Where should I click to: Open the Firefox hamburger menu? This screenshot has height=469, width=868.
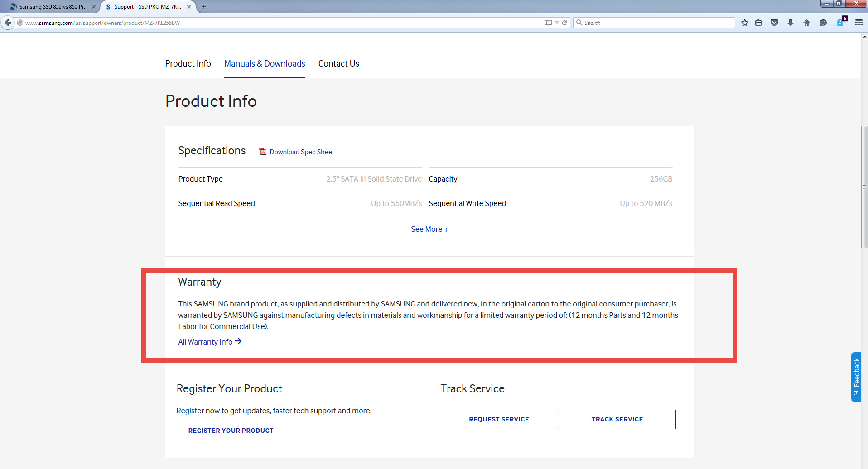pos(858,23)
